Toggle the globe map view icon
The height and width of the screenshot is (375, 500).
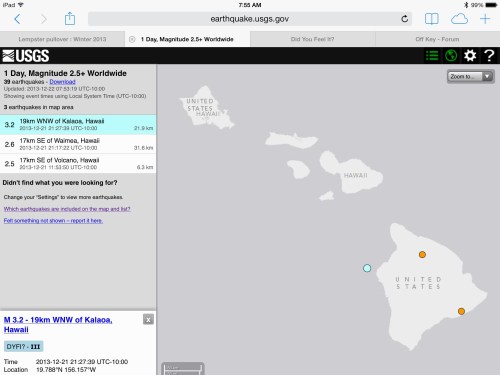[451, 56]
